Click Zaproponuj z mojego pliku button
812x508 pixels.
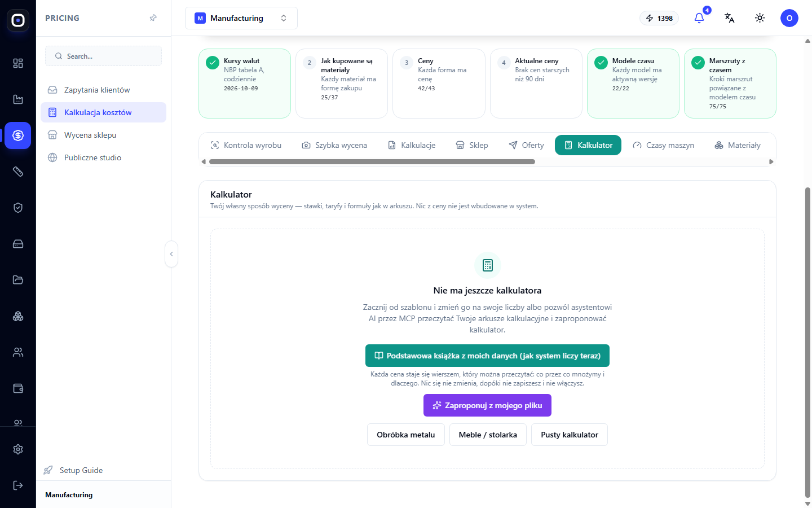click(487, 405)
